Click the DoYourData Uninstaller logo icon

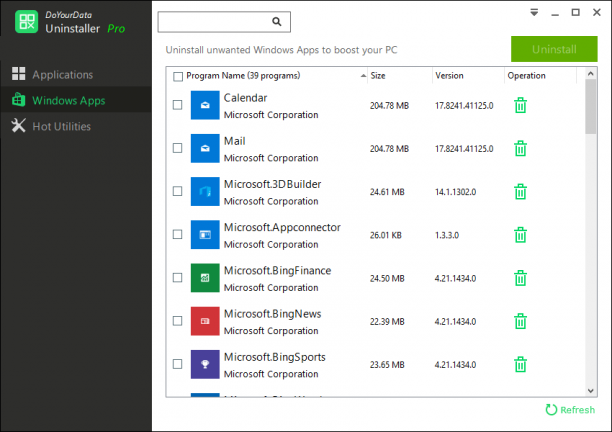pos(27,21)
